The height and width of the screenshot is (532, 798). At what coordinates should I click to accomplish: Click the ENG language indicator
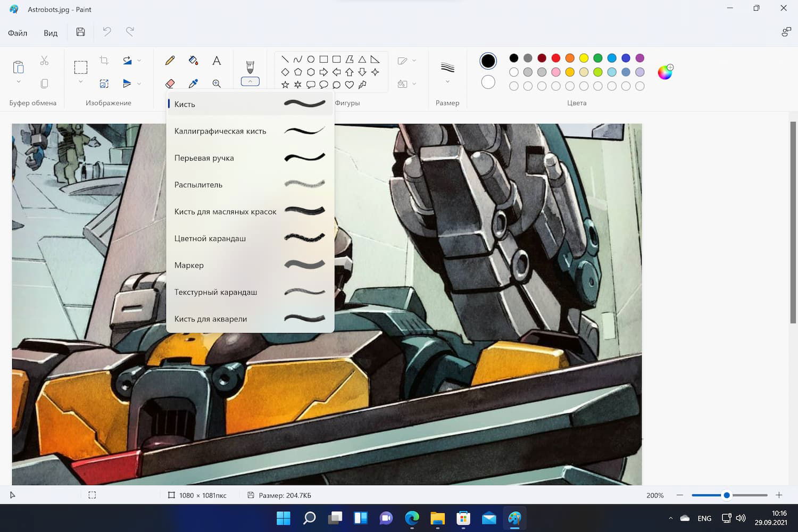(704, 519)
